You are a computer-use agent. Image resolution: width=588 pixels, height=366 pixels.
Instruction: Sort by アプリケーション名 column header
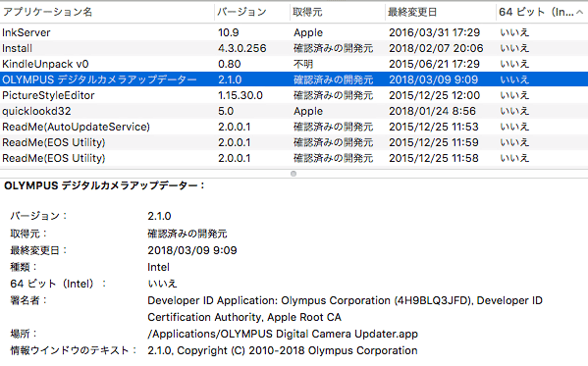coord(107,12)
